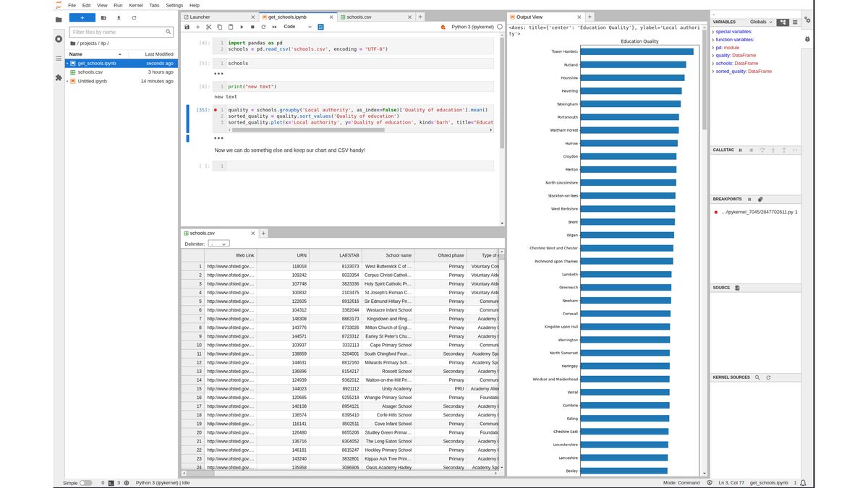Screen dimensions: 868x488
Task: Click the blue new launcher button
Action: point(83,17)
